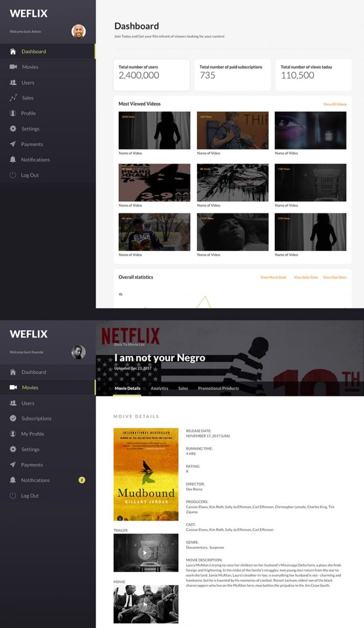The height and width of the screenshot is (628, 364).
Task: Select the Sales tab beside Analytics
Action: click(x=183, y=388)
